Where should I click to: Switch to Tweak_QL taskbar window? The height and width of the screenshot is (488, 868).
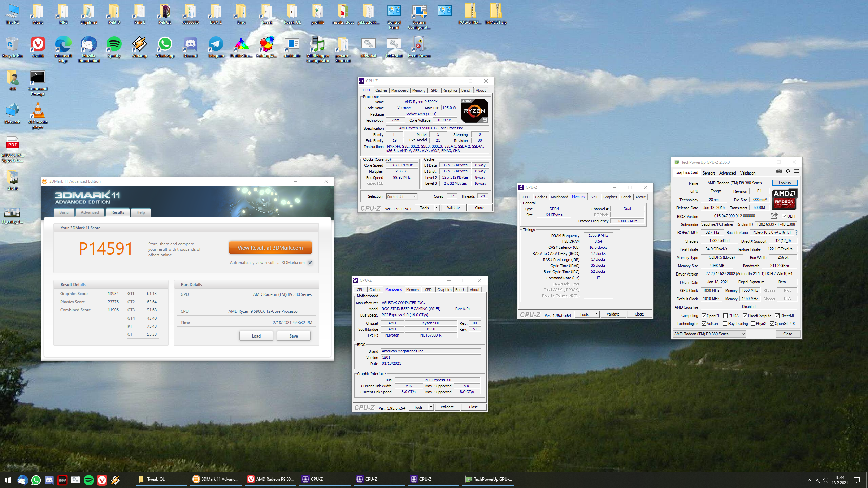(161, 479)
